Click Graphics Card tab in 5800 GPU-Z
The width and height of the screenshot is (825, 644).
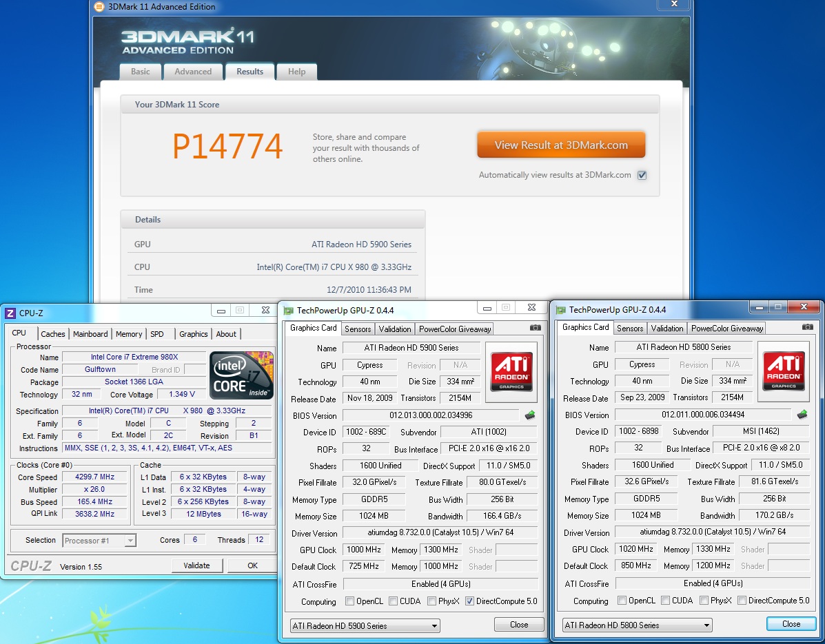pyautogui.click(x=586, y=327)
